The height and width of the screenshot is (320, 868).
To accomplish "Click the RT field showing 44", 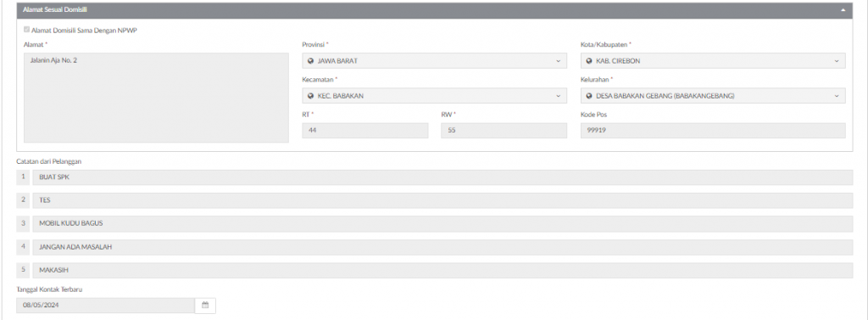I will click(x=365, y=131).
